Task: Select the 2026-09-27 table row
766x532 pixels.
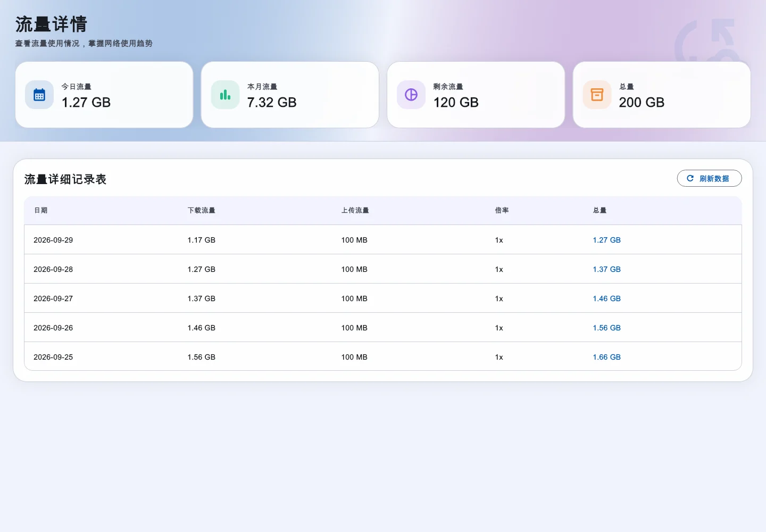Action: tap(383, 298)
